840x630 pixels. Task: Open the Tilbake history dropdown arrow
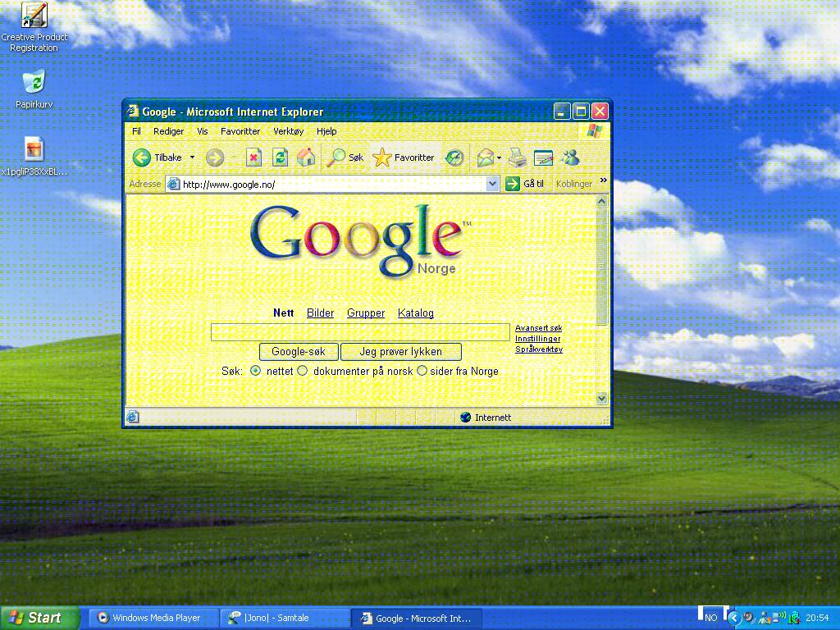coord(192,157)
